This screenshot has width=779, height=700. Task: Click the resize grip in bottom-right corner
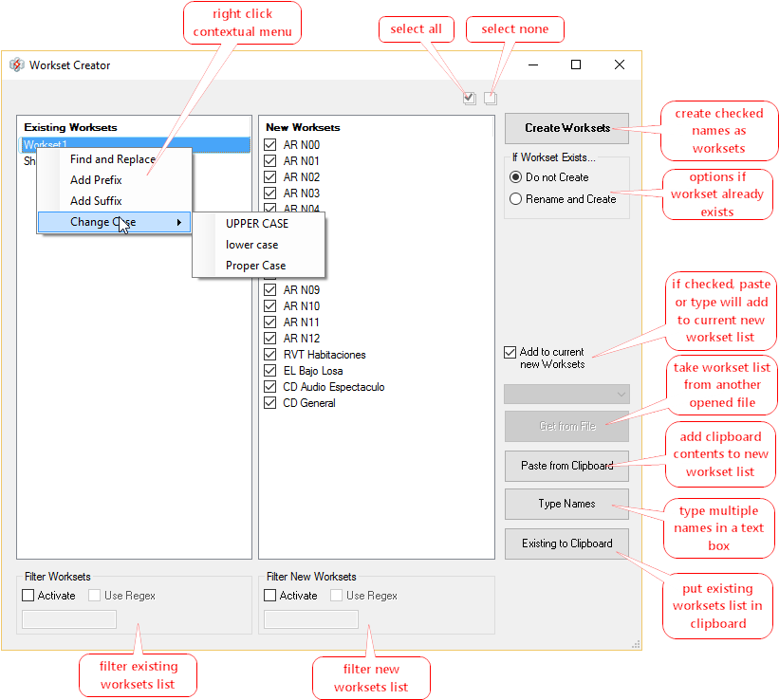pyautogui.click(x=636, y=644)
